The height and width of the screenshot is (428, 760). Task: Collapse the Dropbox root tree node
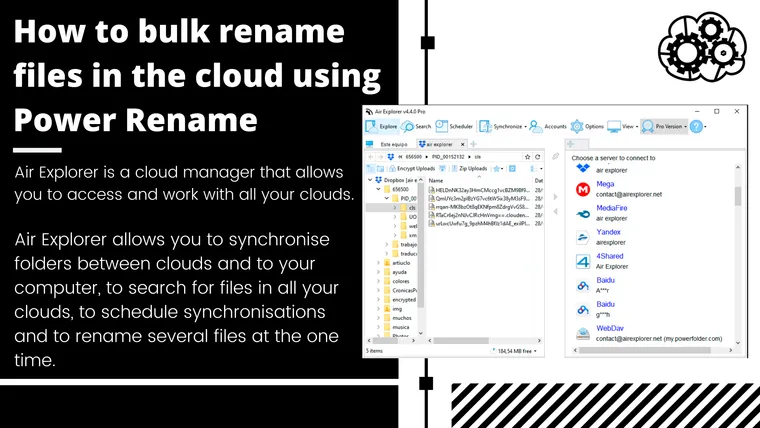(x=370, y=180)
